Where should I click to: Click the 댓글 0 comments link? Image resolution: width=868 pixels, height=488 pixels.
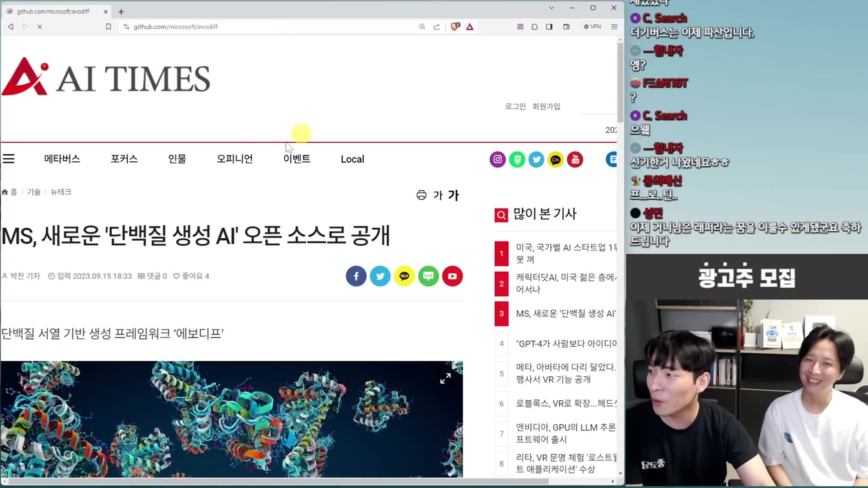click(x=152, y=276)
